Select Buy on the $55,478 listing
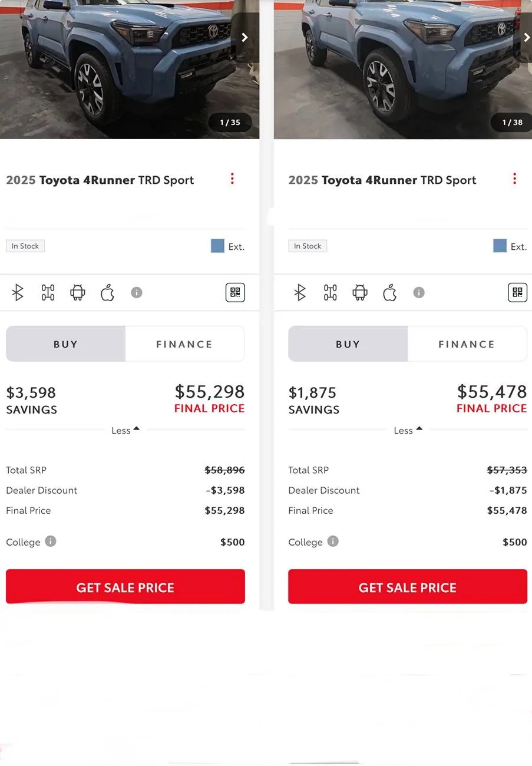 (x=348, y=344)
